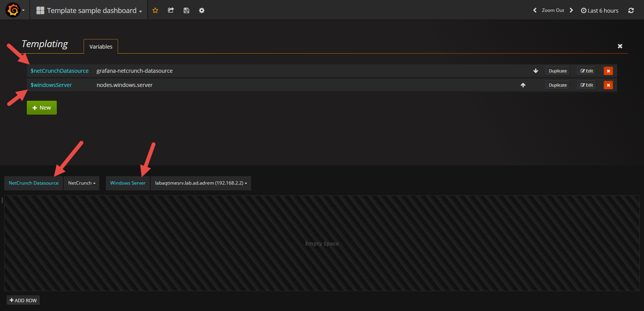Image resolution: width=644 pixels, height=311 pixels.
Task: Click the Windows Server variable label
Action: pos(128,183)
